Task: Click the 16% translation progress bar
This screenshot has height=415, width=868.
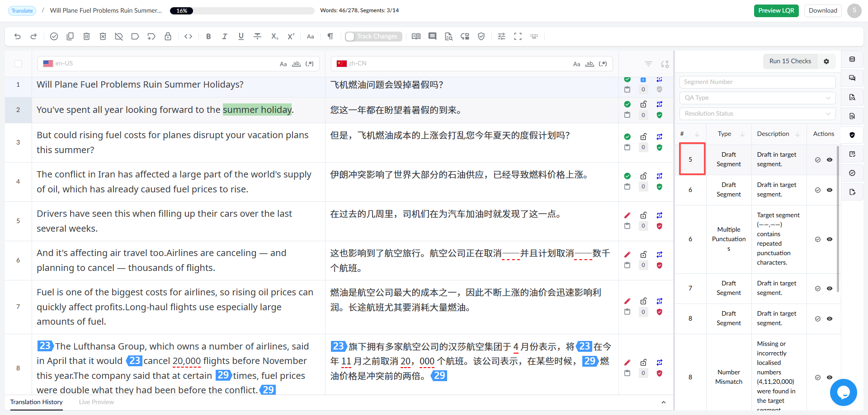Action: click(242, 11)
